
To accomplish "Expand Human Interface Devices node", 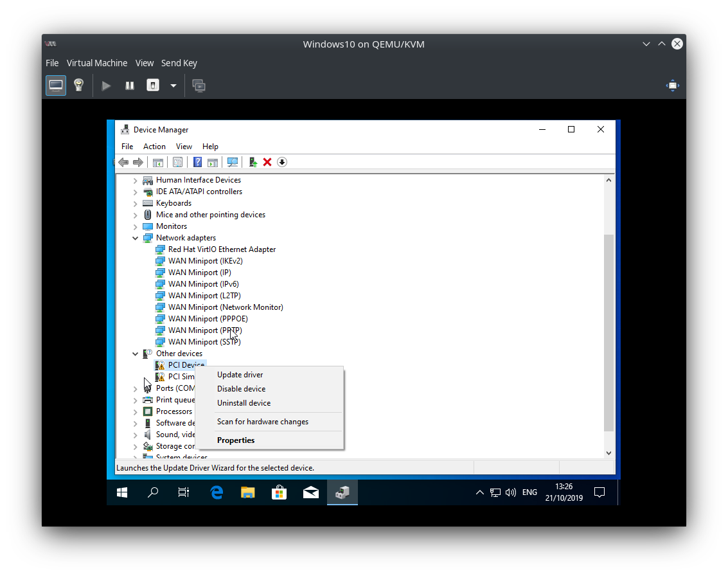I will coord(135,180).
